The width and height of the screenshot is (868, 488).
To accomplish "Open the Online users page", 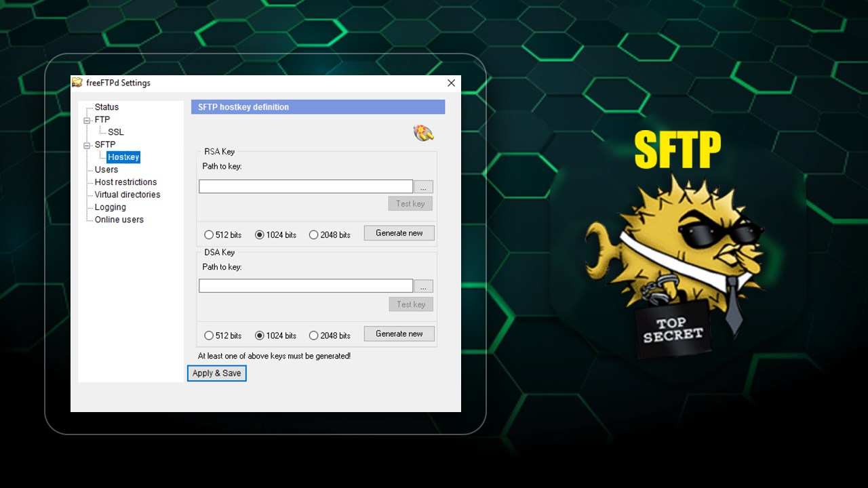I will point(119,220).
